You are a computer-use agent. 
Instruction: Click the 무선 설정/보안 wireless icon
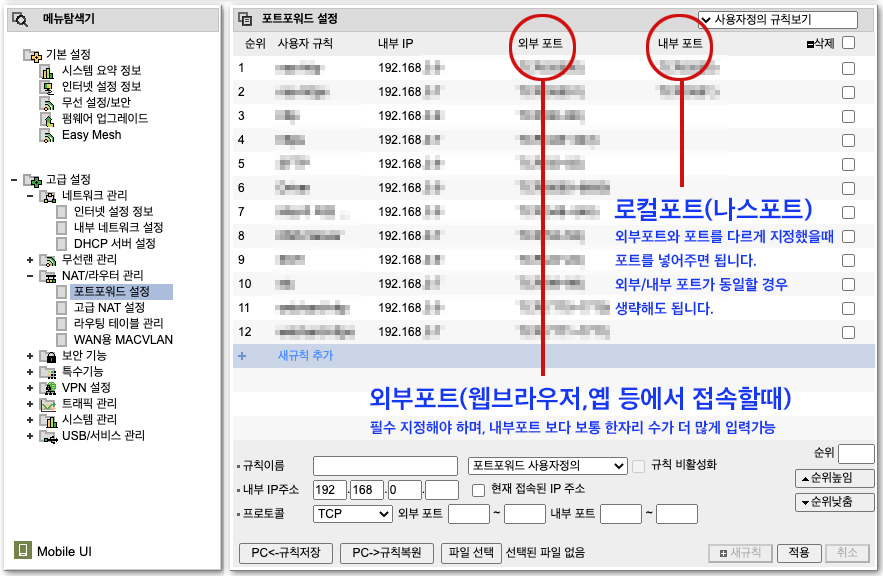[47, 103]
